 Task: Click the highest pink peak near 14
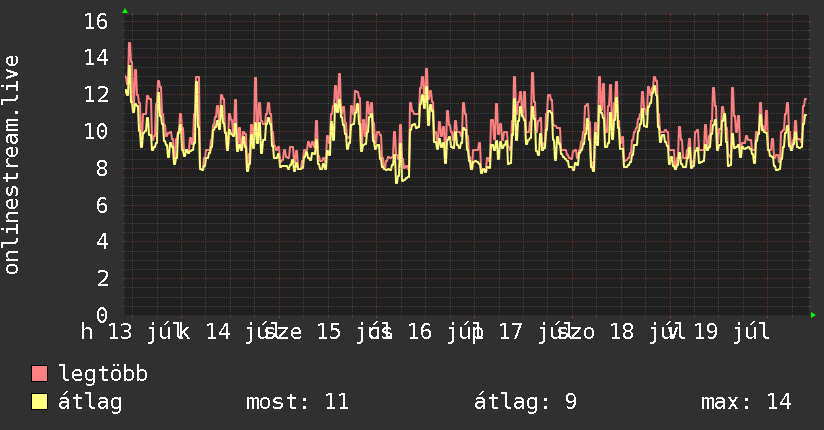[x=129, y=44]
